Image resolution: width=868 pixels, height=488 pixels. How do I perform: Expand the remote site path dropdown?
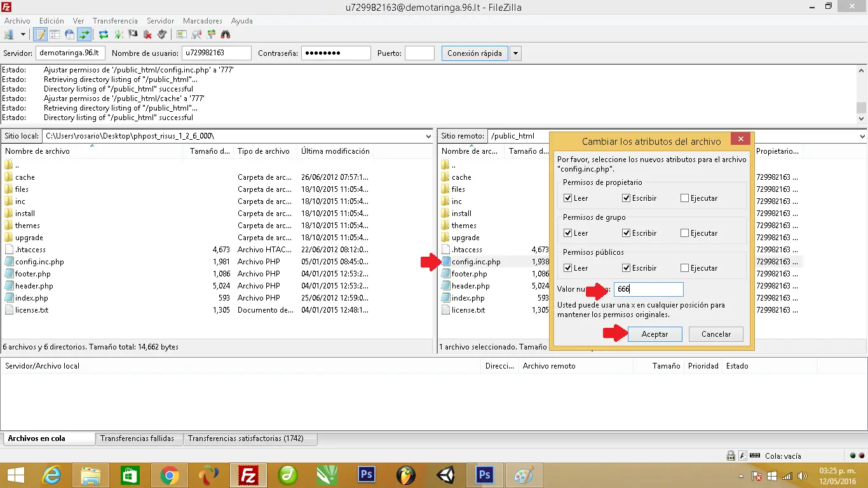point(862,136)
